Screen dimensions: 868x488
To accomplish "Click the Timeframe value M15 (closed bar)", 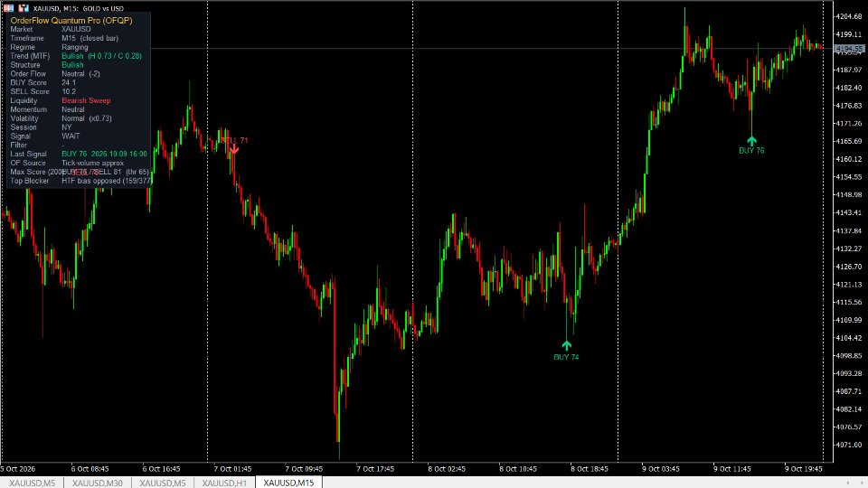I will [90, 38].
